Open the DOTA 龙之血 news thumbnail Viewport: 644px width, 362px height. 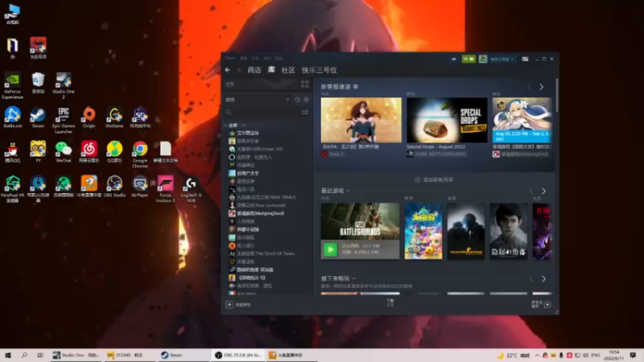361,120
